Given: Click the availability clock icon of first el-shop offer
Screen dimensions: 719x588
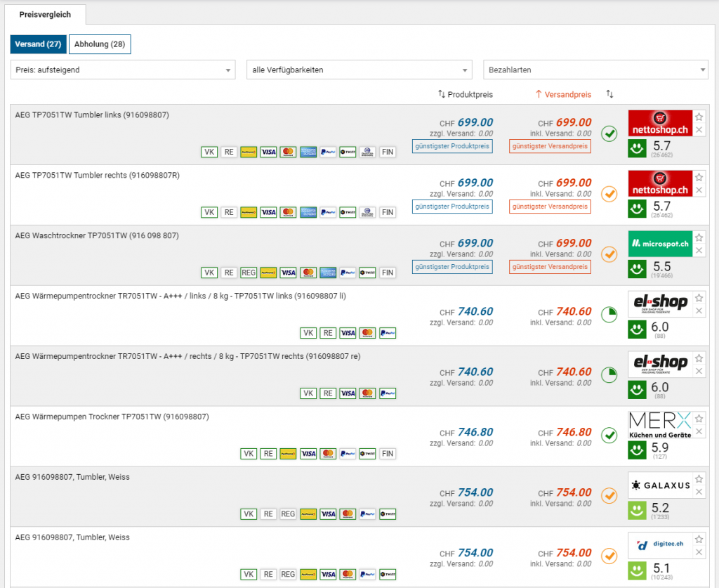Looking at the screenshot, I should point(609,315).
